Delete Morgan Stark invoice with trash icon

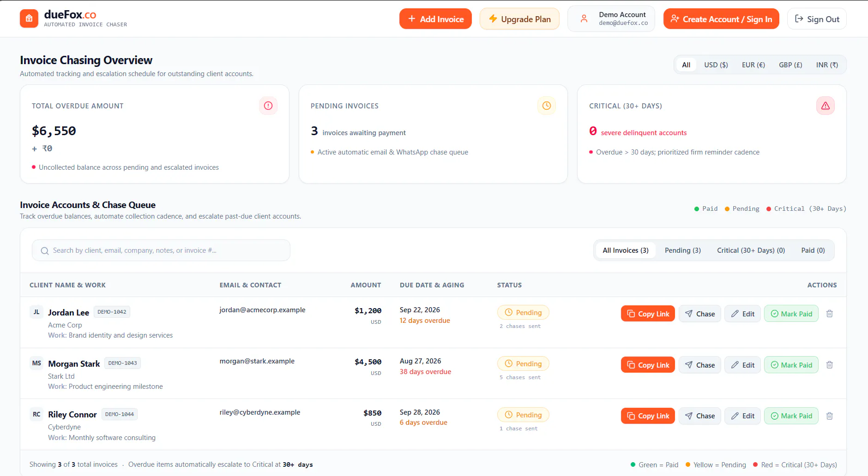pos(829,365)
